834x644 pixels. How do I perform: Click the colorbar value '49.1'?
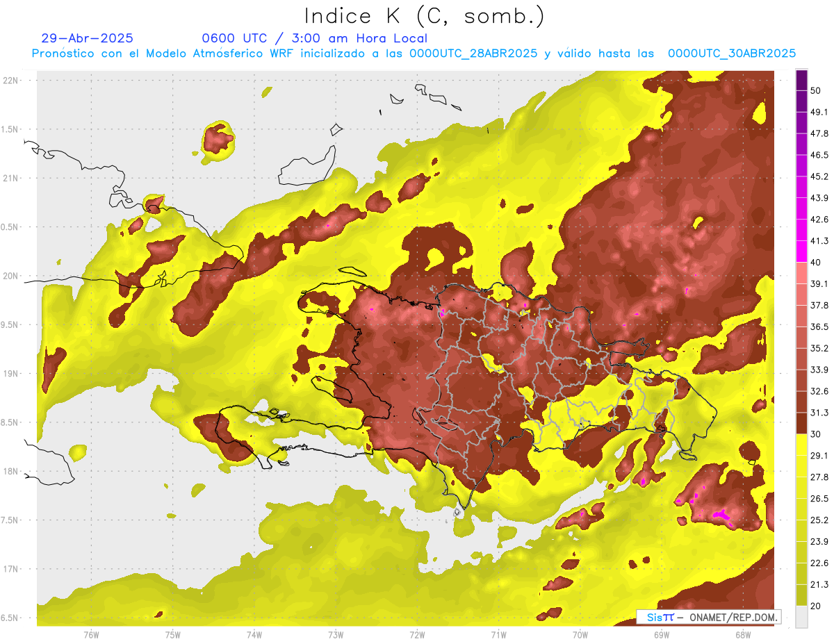(x=819, y=112)
